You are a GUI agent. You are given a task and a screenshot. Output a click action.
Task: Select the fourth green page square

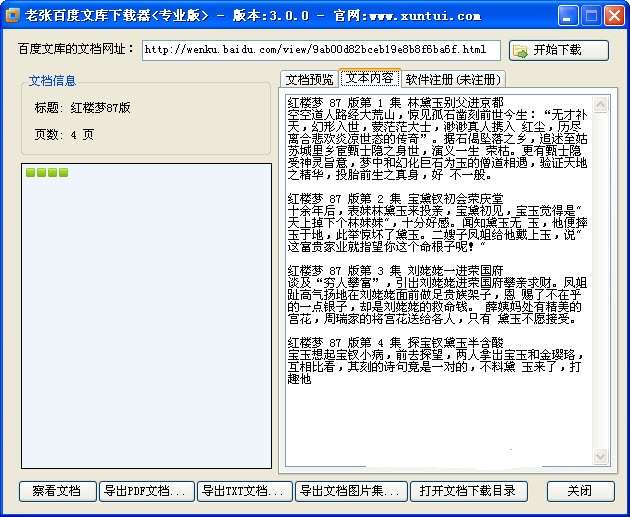click(x=63, y=172)
